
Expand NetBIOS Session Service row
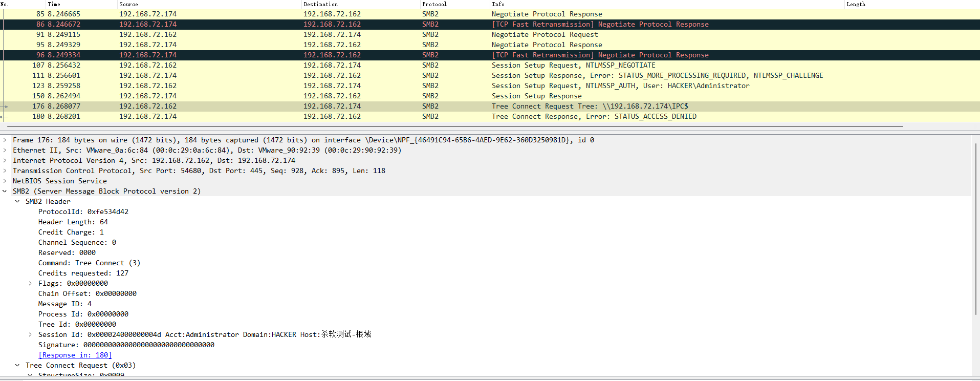pos(5,181)
